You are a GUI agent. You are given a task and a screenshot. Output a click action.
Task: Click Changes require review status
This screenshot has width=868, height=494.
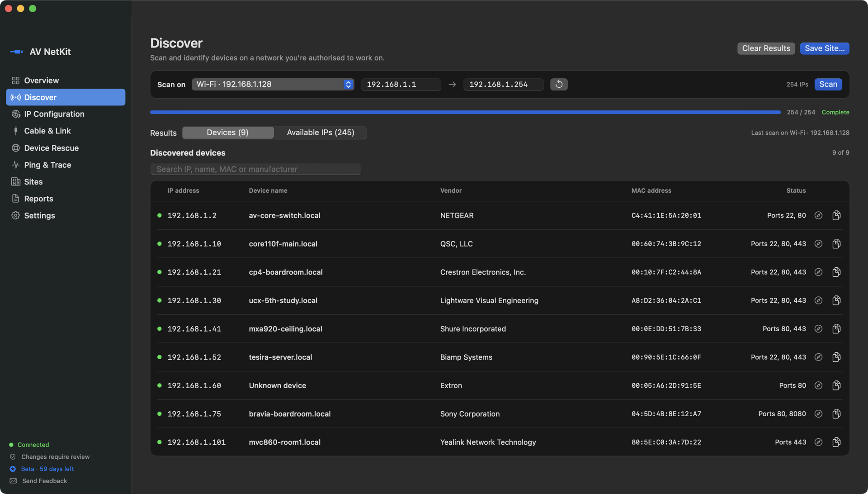(x=55, y=457)
